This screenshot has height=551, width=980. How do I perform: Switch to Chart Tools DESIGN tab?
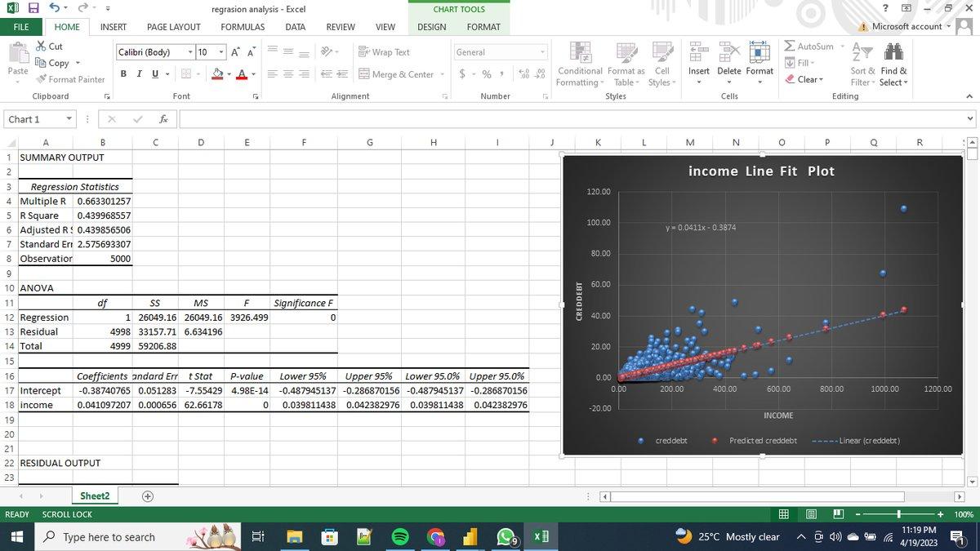(432, 27)
